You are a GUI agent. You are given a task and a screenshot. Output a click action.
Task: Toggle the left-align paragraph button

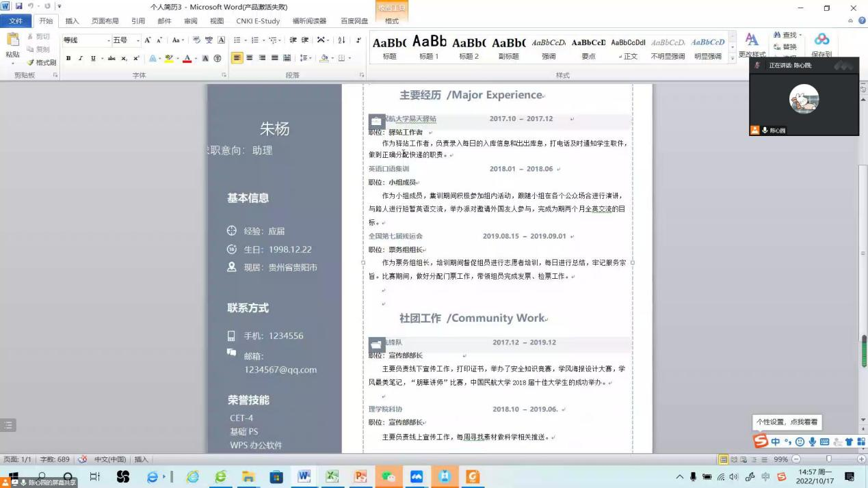tap(237, 58)
